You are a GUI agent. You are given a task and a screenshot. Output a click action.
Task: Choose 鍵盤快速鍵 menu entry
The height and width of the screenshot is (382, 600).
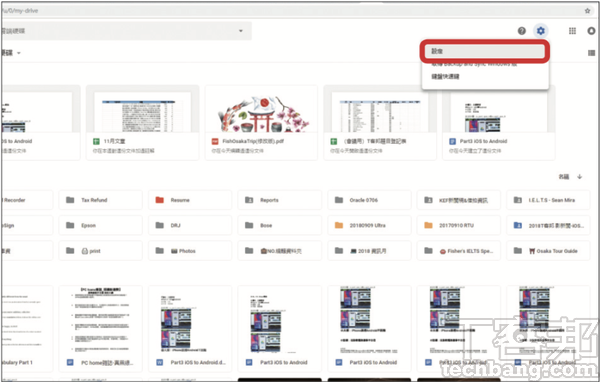pyautogui.click(x=485, y=77)
